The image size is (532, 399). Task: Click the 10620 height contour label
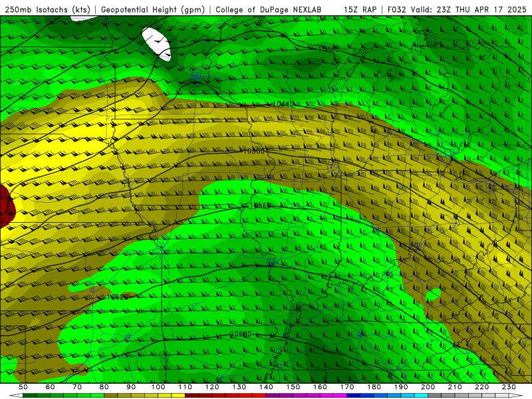tap(118, 297)
